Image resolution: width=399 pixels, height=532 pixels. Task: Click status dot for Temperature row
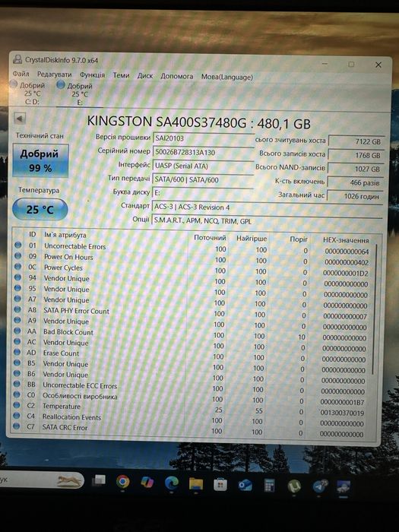[x=16, y=405]
